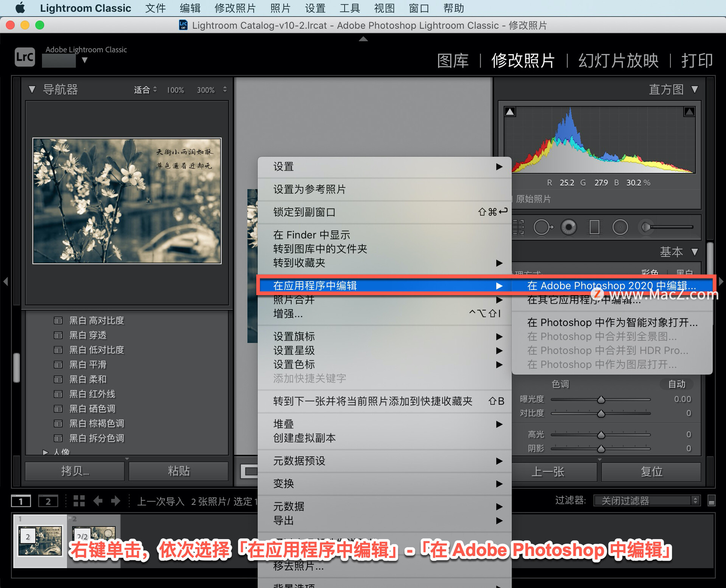Image resolution: width=726 pixels, height=588 pixels.
Task: Hide the top module panel
Action: [x=363, y=39]
